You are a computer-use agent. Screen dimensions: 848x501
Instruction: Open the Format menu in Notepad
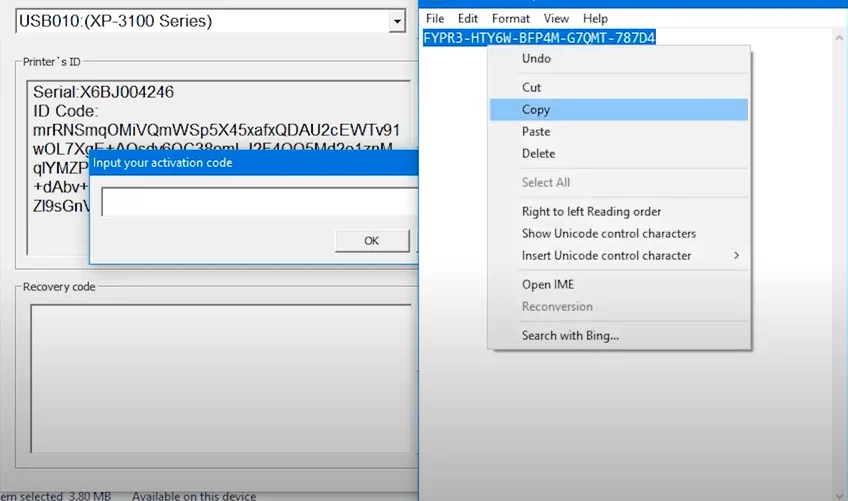[x=511, y=19]
